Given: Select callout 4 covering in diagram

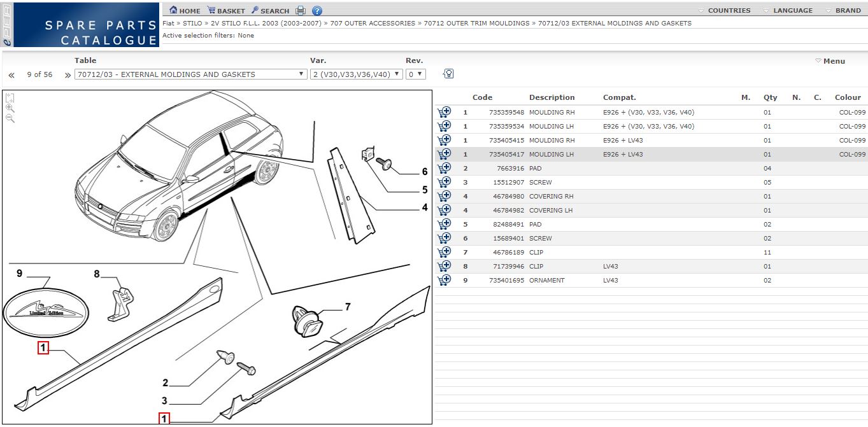Looking at the screenshot, I should pyautogui.click(x=424, y=207).
